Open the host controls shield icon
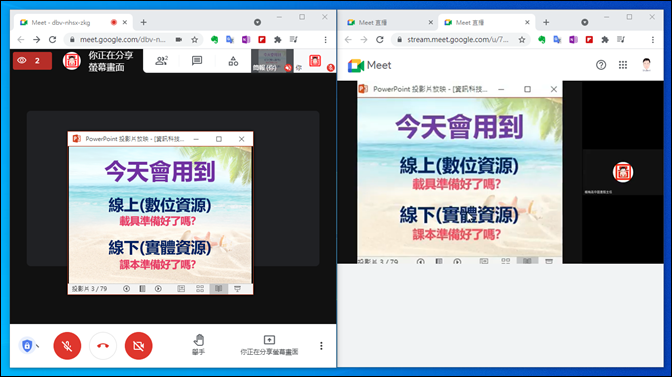 coord(27,345)
